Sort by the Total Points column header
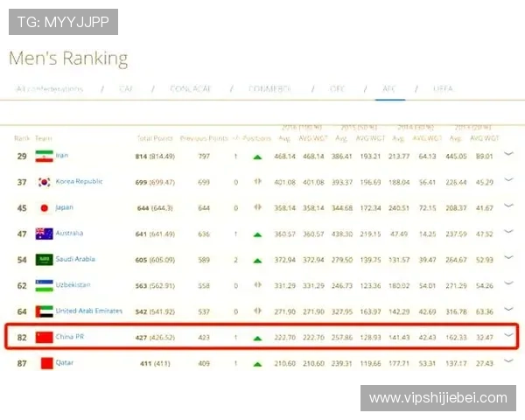Viewport: 525px width, 420px height. (155, 138)
